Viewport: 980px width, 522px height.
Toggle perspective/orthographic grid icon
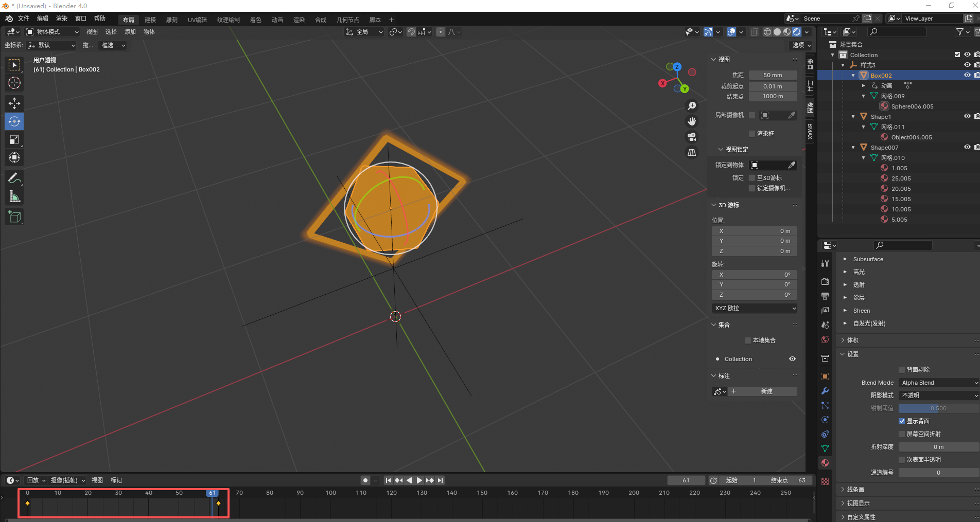692,153
